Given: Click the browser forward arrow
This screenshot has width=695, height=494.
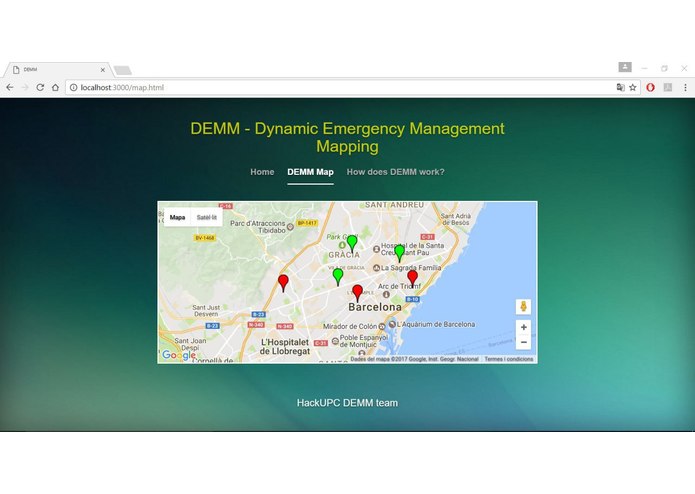Looking at the screenshot, I should tap(25, 88).
